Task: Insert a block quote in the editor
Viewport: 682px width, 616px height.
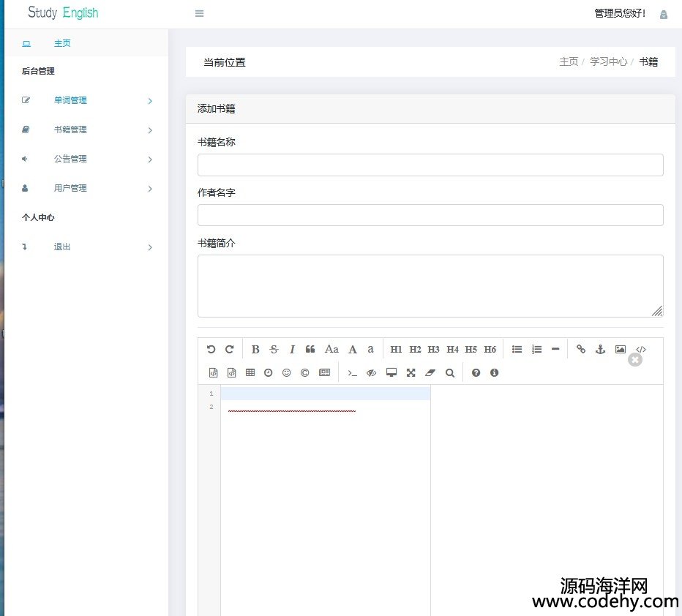Action: click(310, 349)
